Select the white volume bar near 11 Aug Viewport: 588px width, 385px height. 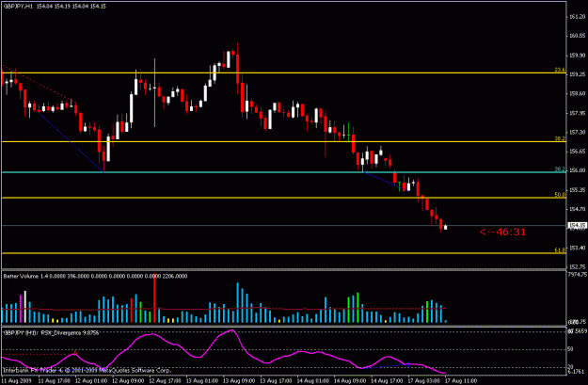pos(25,307)
